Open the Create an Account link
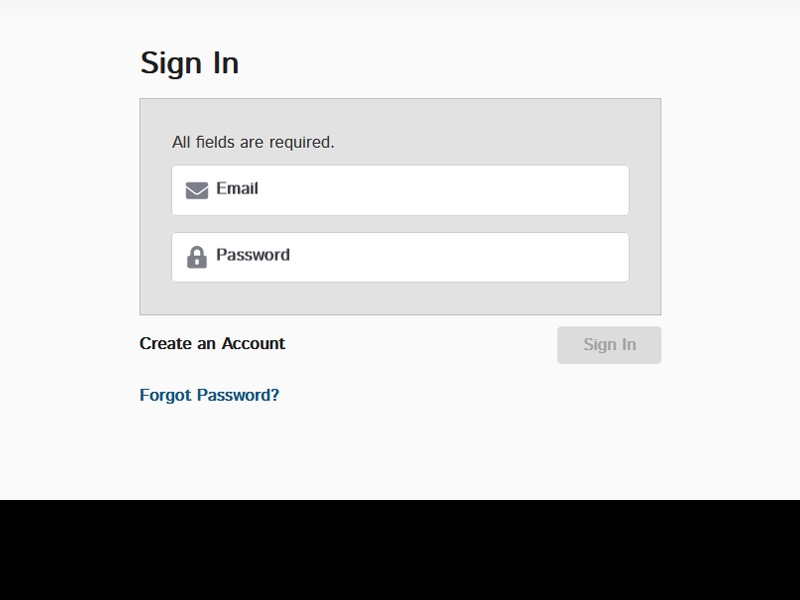 pyautogui.click(x=212, y=343)
